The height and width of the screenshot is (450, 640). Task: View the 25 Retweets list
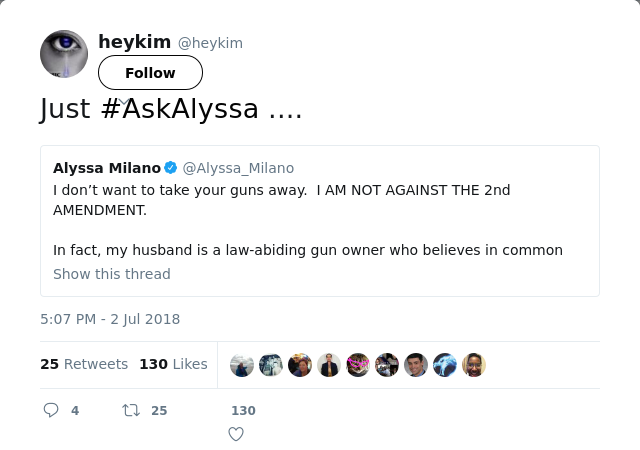pyautogui.click(x=84, y=364)
